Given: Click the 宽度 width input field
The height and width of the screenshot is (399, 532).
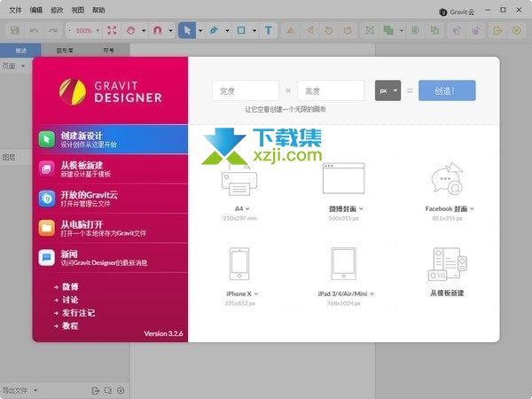Looking at the screenshot, I should click(246, 90).
